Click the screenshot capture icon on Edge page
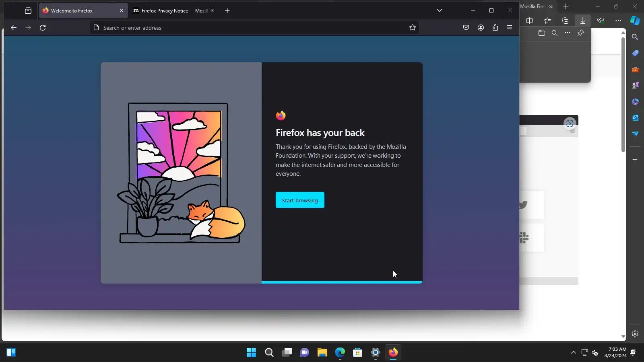 570,123
